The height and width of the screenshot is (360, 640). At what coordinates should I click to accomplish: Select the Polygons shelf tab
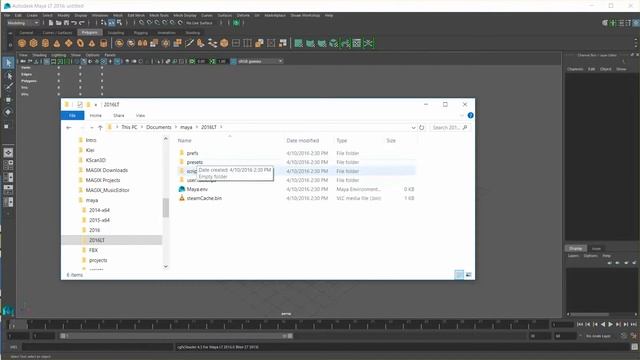point(89,33)
